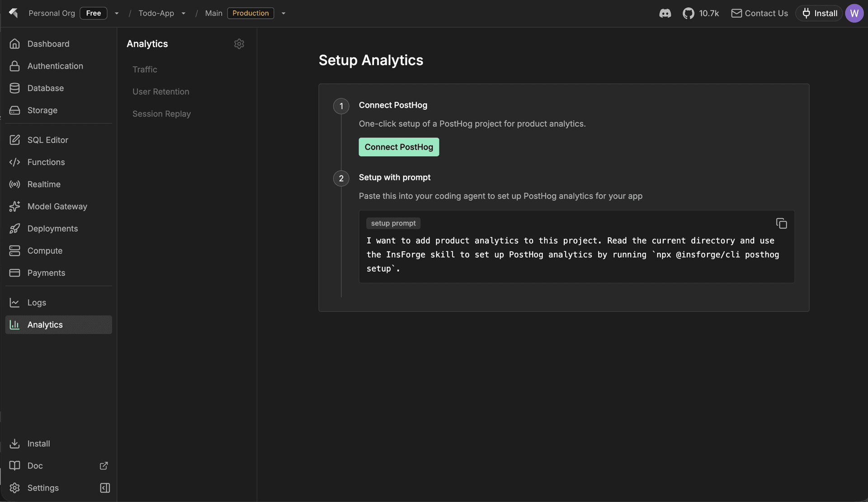Screen dimensions: 868x502
Task: Expand the Todo-App project dropdown
Action: tap(184, 14)
